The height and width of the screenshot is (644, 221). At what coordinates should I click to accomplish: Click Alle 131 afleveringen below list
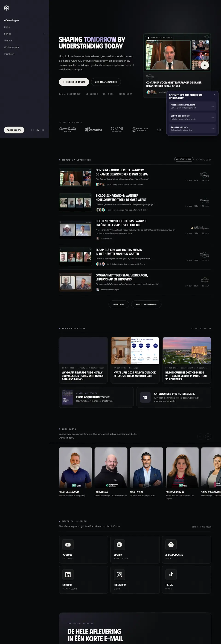[146, 304]
